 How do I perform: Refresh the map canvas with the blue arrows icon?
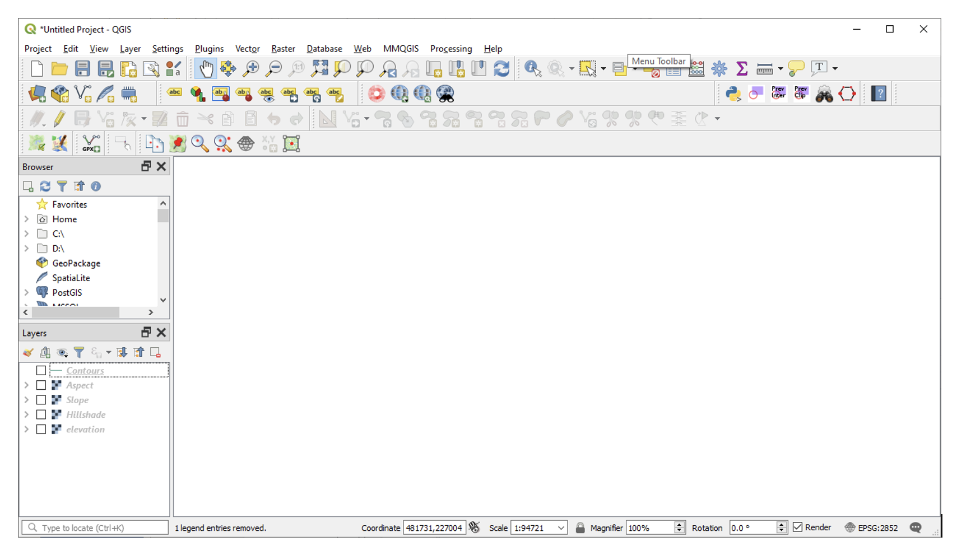coord(501,69)
